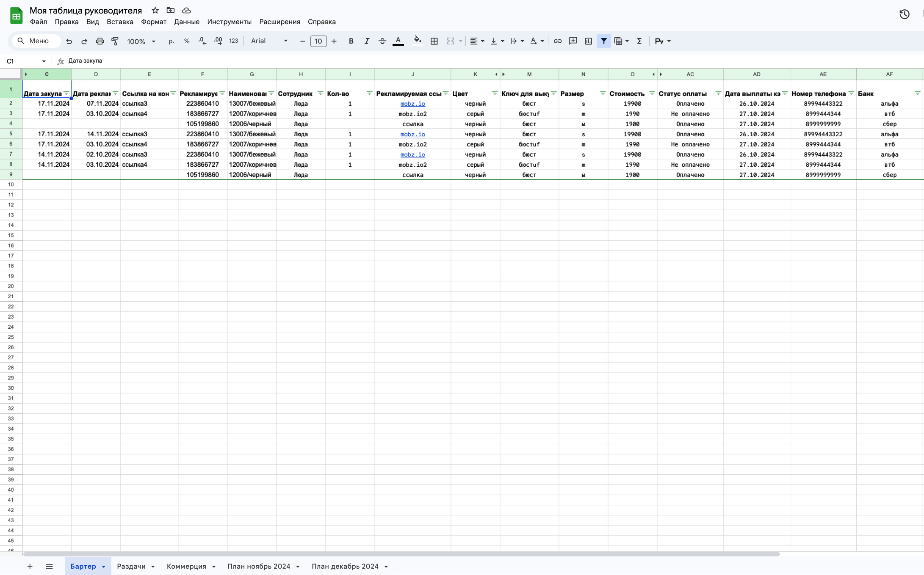
Task: Add a new sheet with plus
Action: (x=30, y=566)
